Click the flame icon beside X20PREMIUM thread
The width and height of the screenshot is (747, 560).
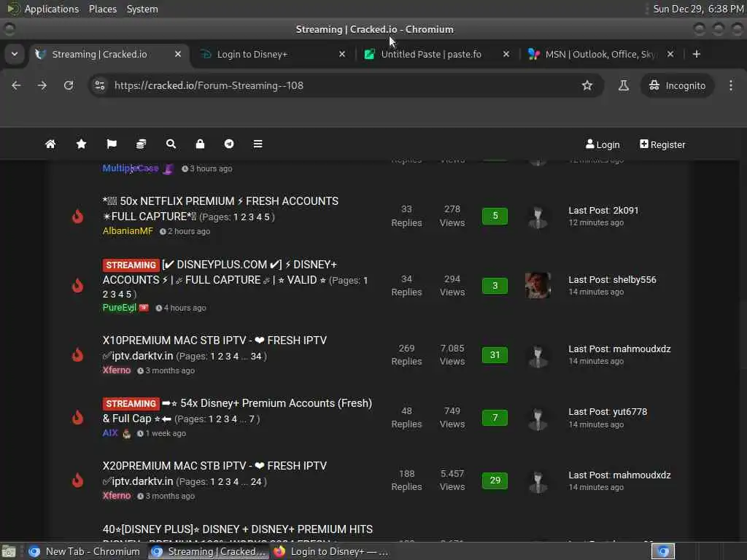point(77,480)
